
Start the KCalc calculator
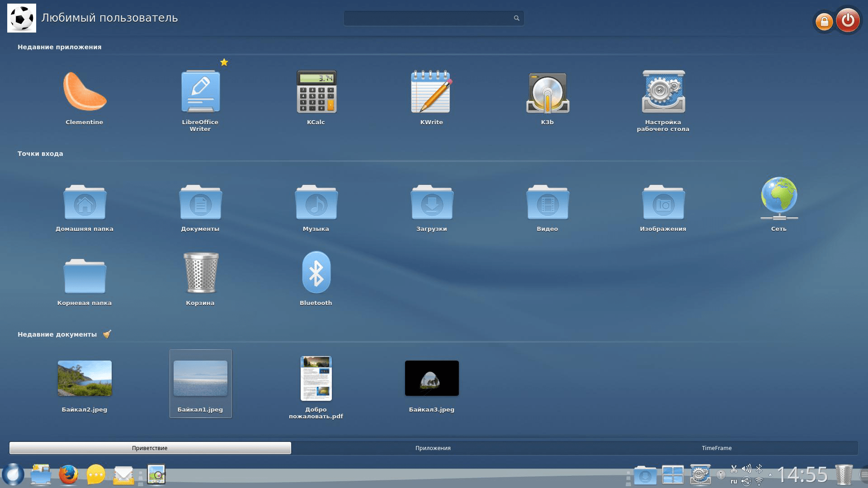click(x=316, y=92)
